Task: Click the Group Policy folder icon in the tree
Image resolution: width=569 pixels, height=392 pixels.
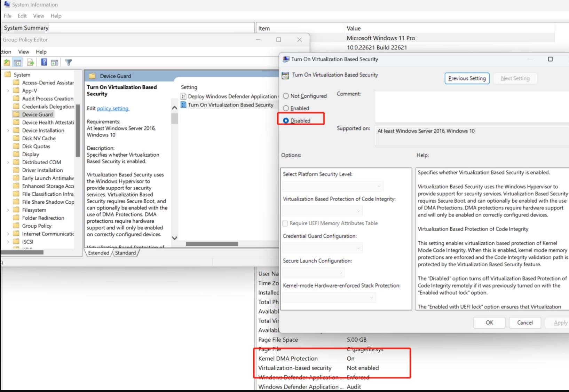Action: (x=16, y=226)
